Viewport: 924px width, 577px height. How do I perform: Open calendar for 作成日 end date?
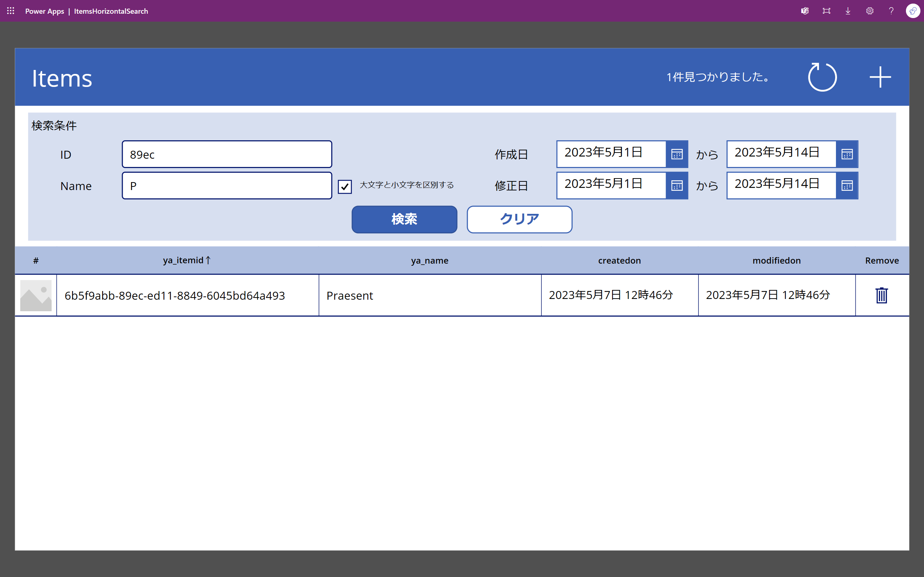point(846,154)
